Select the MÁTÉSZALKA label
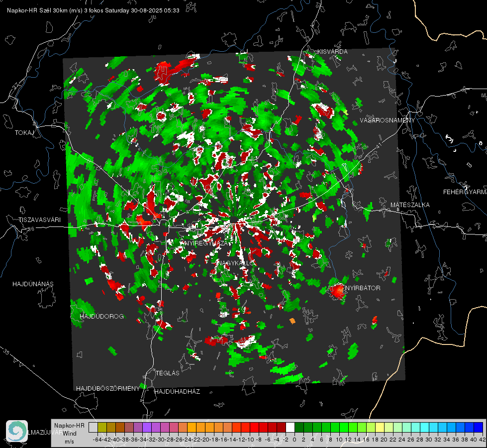The height and width of the screenshot is (448, 487). (410, 205)
